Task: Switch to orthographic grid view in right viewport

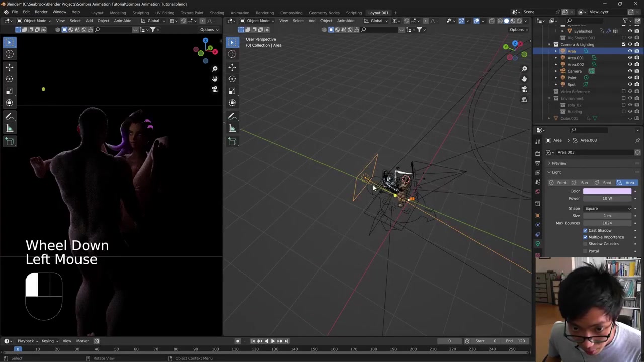Action: click(x=524, y=100)
